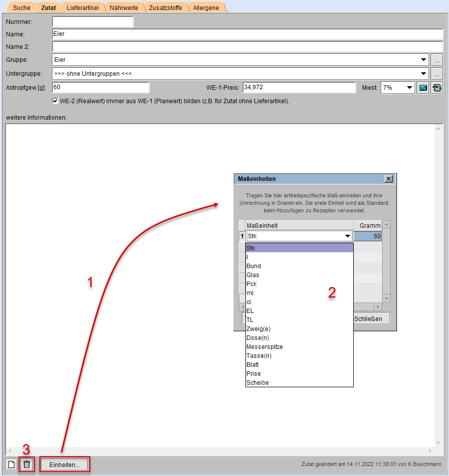Click the Gramm column header
449x476 pixels.
368,226
